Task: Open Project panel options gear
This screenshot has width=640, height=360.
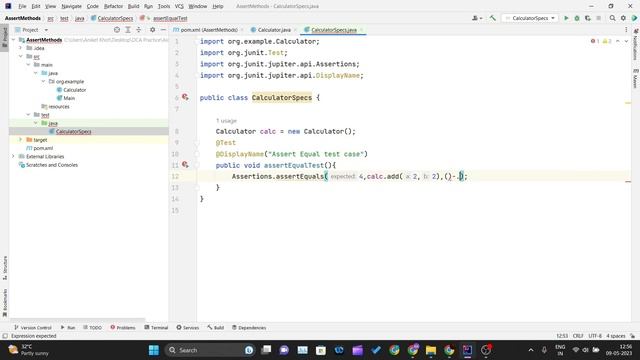Action: point(152,30)
